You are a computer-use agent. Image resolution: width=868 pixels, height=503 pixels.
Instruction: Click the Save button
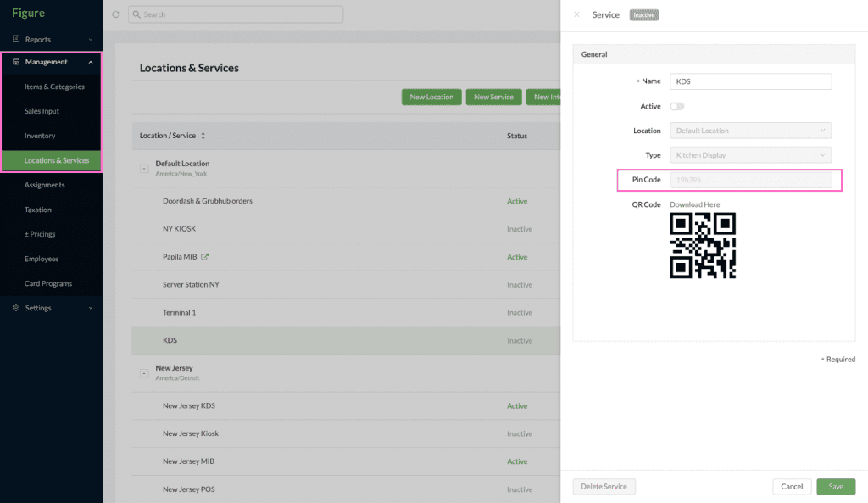tap(836, 486)
